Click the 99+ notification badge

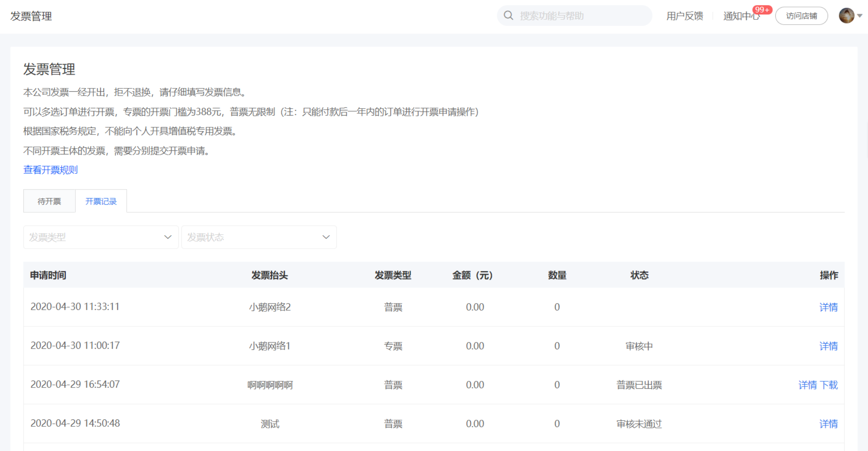(762, 10)
